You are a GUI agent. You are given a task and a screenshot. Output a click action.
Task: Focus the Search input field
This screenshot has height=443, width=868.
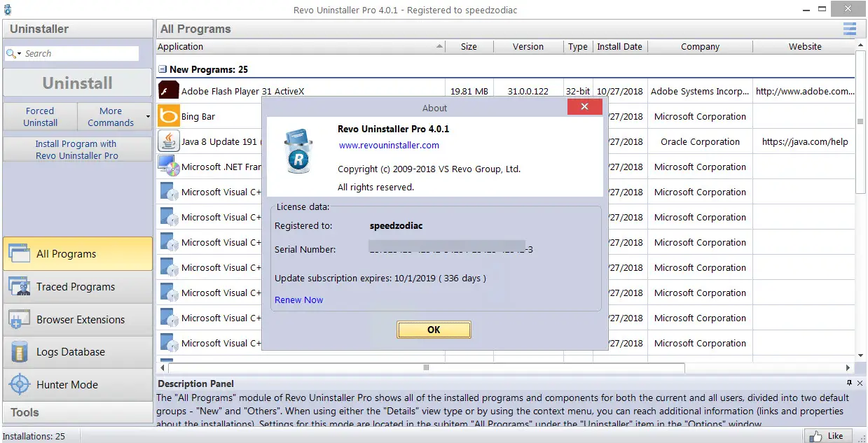(x=81, y=53)
